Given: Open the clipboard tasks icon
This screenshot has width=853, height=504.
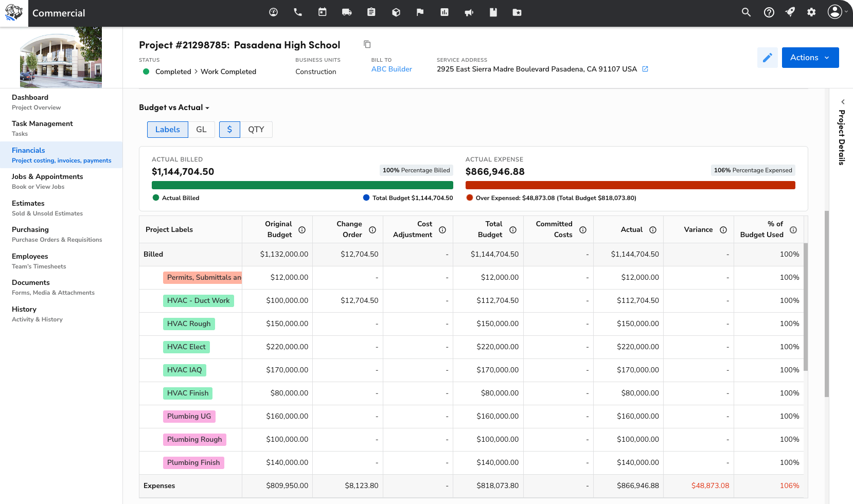Looking at the screenshot, I should pyautogui.click(x=371, y=12).
